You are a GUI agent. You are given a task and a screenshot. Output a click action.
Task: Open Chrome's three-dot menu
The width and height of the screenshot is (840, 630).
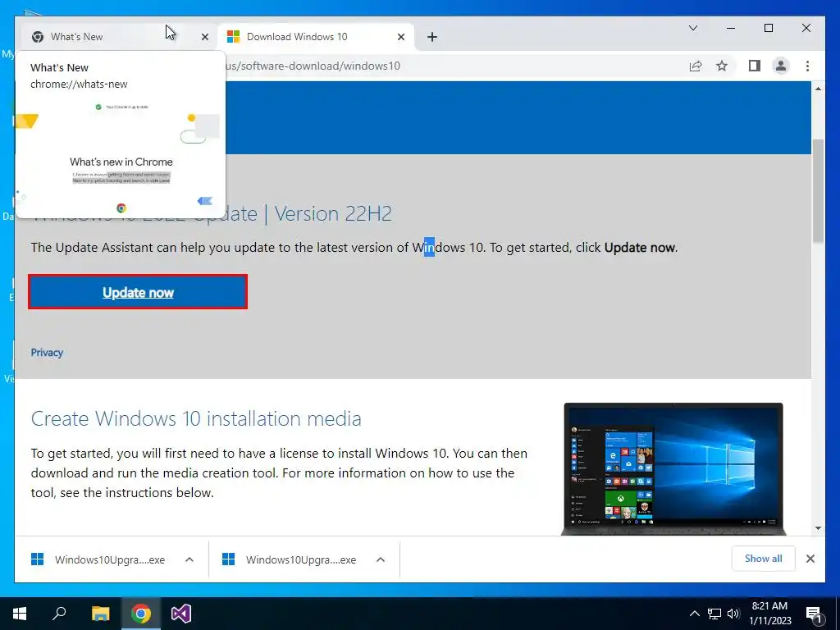[807, 66]
